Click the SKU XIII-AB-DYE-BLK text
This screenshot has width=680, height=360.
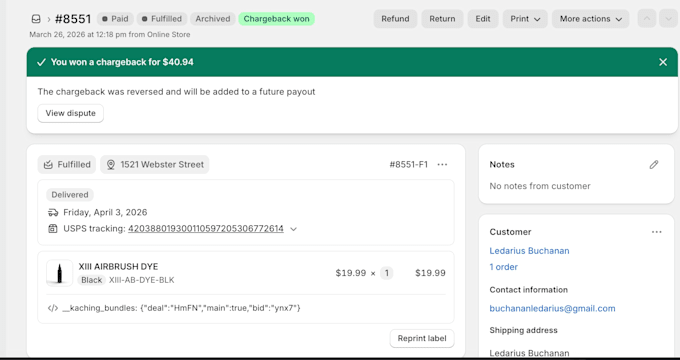click(x=141, y=280)
